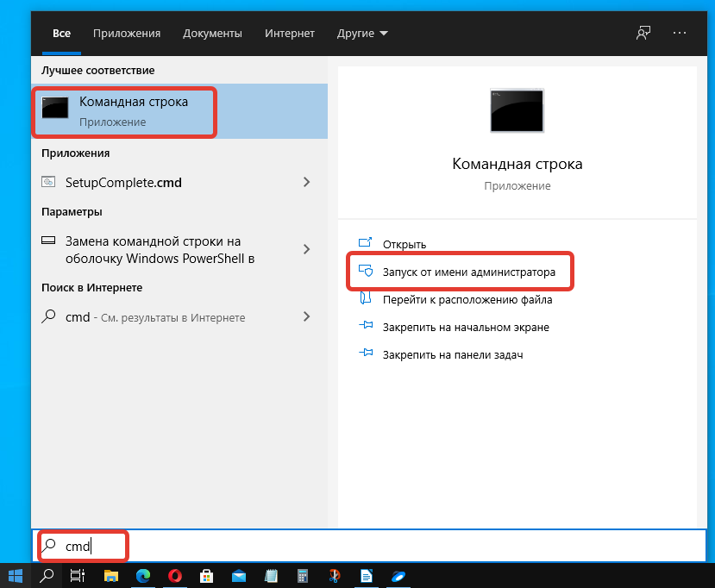The height and width of the screenshot is (588, 715).
Task: Open Opera browser from the taskbar
Action: point(175,575)
